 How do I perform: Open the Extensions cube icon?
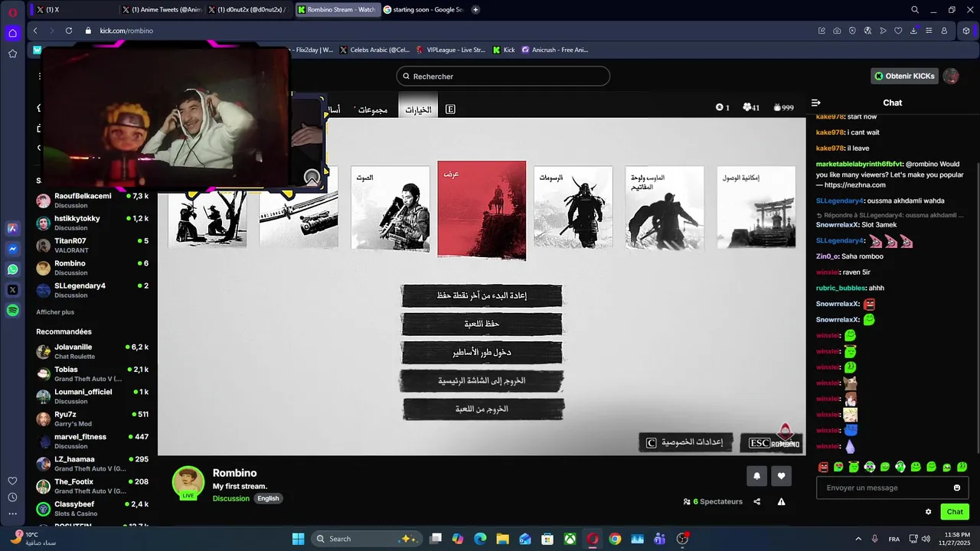coord(966,31)
